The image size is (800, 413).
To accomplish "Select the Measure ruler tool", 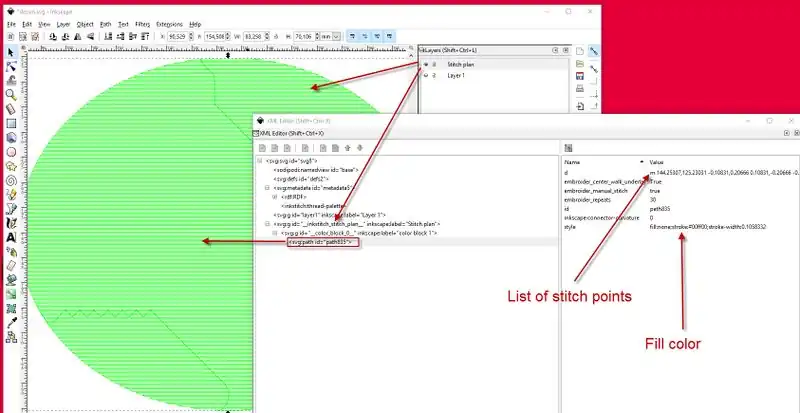I will coord(11,109).
